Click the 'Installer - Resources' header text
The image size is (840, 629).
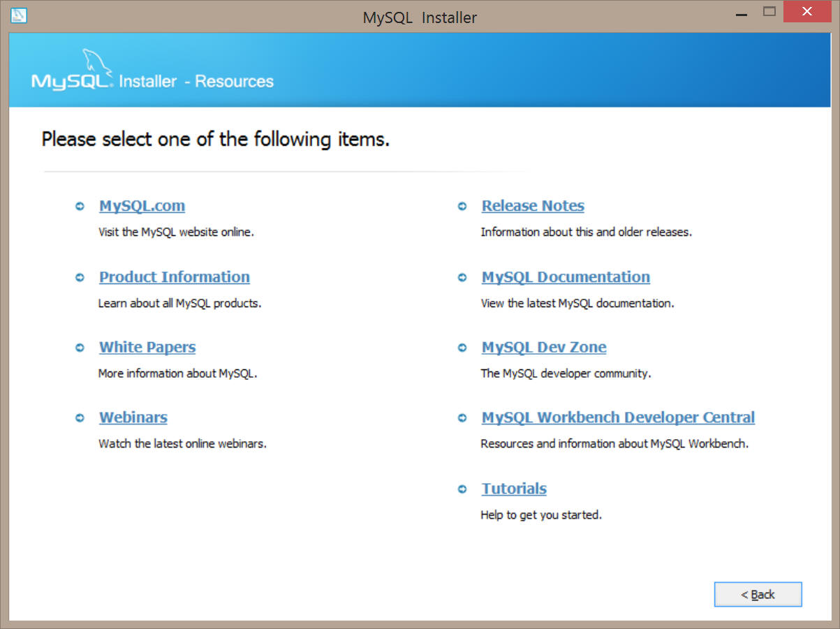(x=196, y=82)
